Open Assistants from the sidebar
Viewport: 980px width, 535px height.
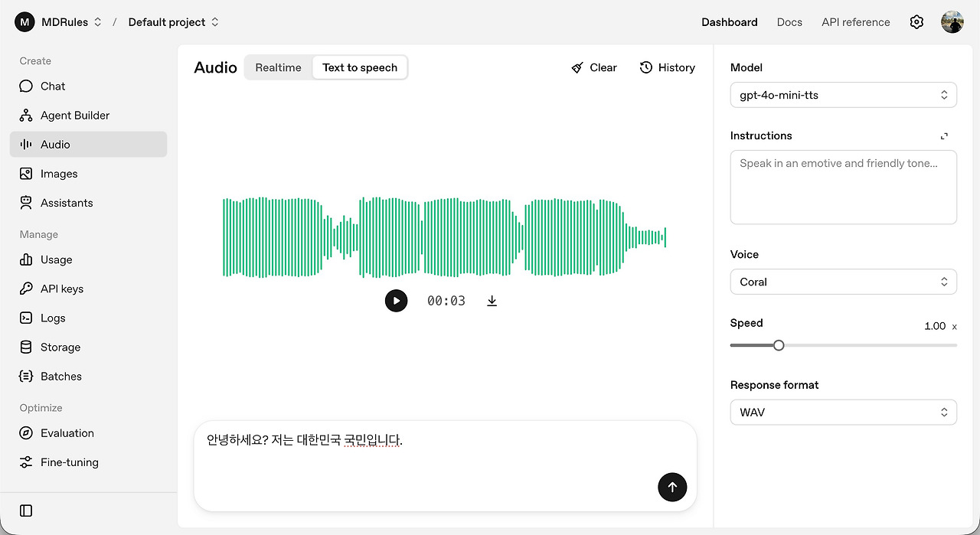(88, 203)
